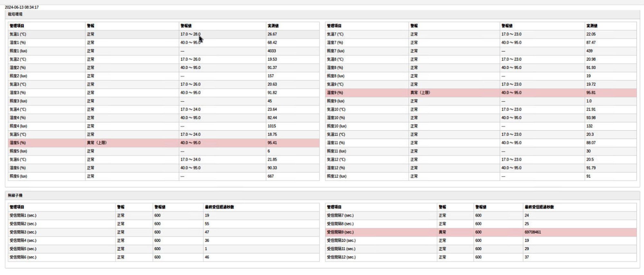Select the 照度10 value 132
Viewport: 644px width, 275px height.
(x=589, y=126)
